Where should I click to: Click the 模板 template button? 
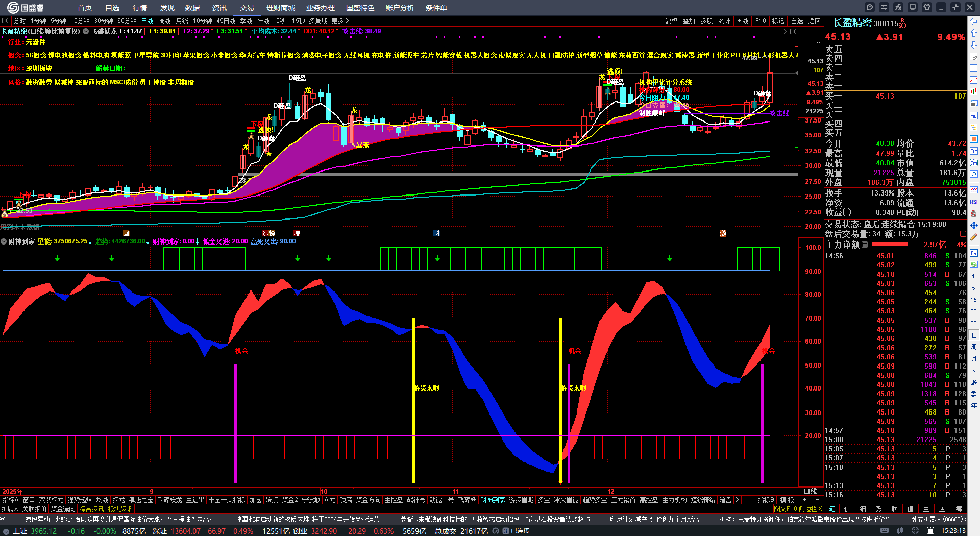pos(788,500)
